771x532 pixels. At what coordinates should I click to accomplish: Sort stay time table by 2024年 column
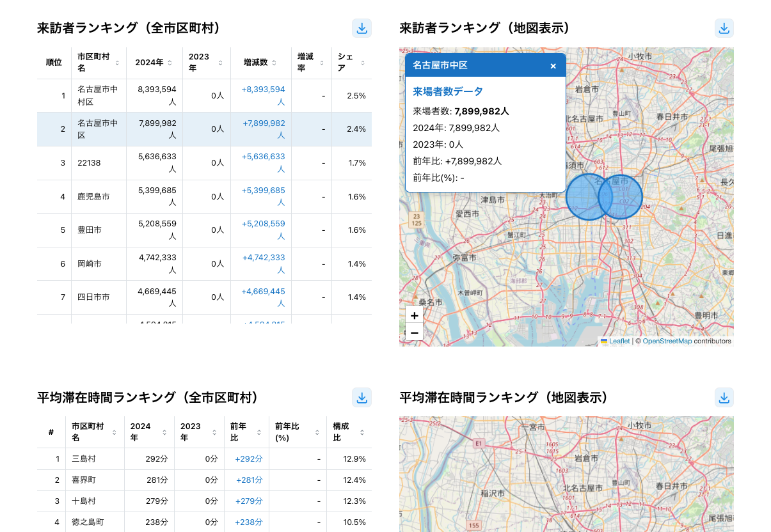pos(164,432)
